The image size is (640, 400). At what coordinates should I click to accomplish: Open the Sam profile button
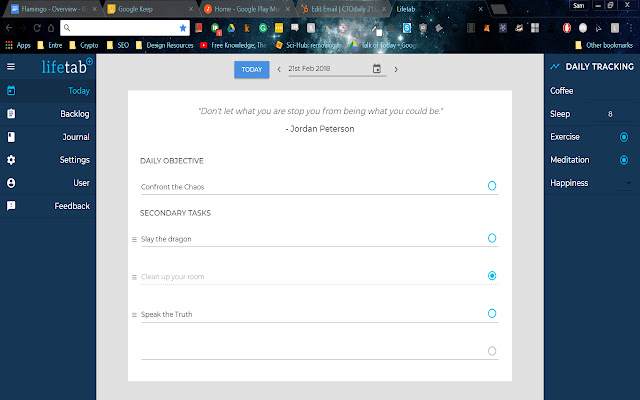[x=578, y=5]
